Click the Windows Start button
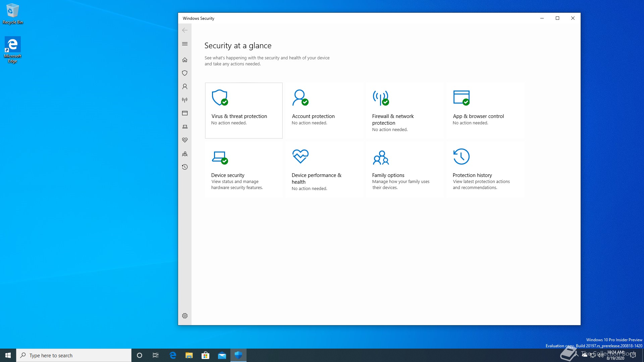Screen dimensions: 644x362 [x=8, y=355]
